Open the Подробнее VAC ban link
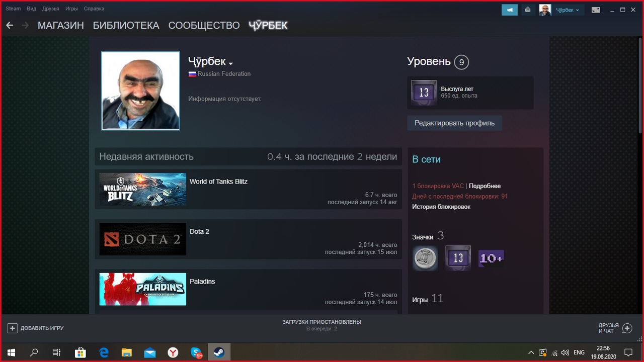 tap(485, 186)
